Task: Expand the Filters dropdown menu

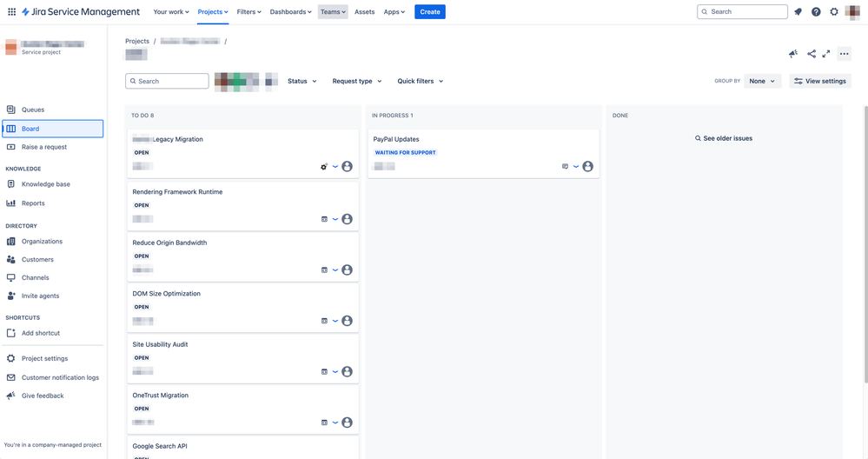Action: pyautogui.click(x=249, y=11)
